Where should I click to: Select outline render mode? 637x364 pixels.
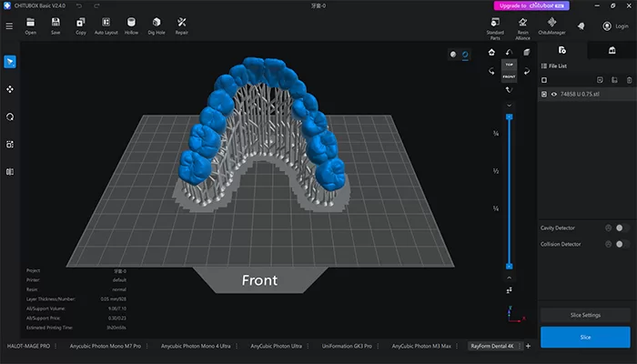(465, 55)
